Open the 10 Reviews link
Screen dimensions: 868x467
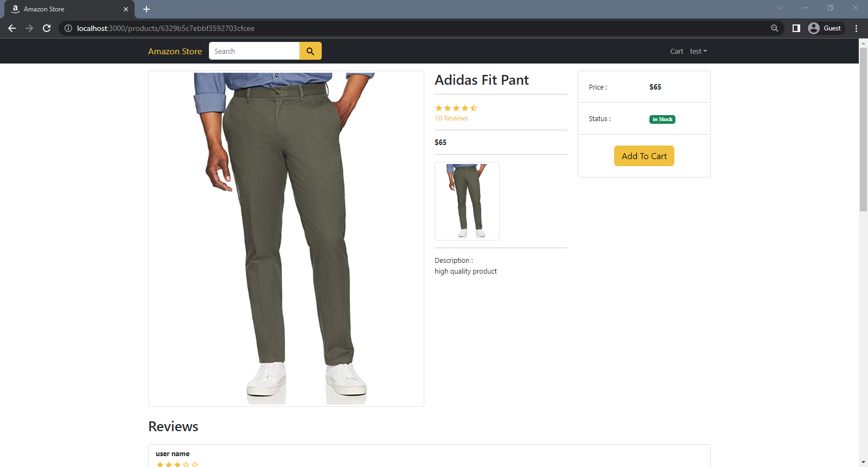click(x=451, y=118)
